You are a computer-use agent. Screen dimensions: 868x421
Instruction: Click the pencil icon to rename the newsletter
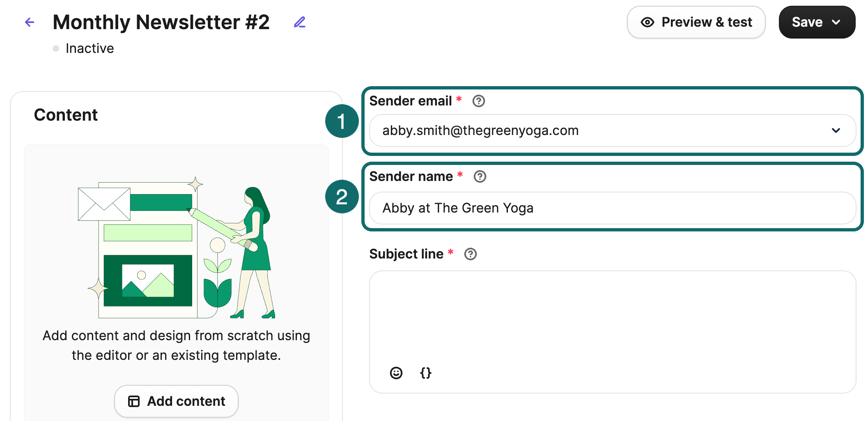[x=299, y=22]
